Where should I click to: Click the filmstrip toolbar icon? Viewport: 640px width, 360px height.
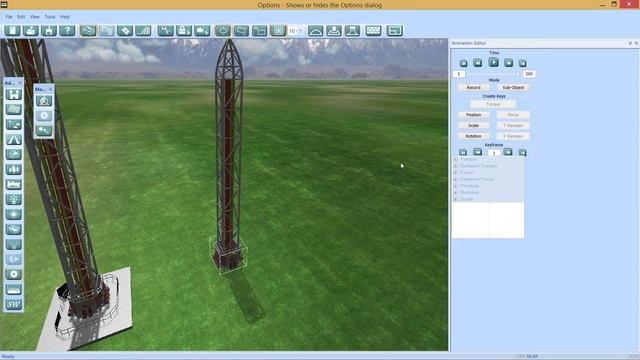pos(373,31)
